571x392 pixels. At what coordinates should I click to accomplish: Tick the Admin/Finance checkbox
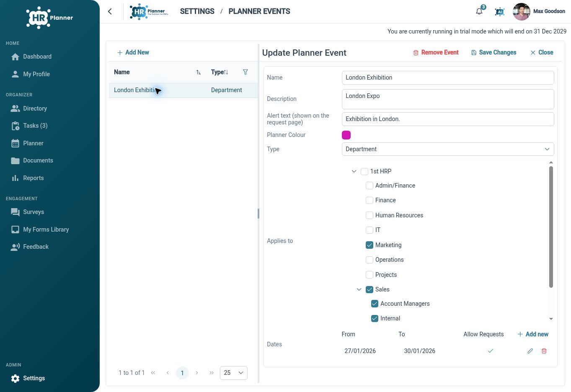369,186
